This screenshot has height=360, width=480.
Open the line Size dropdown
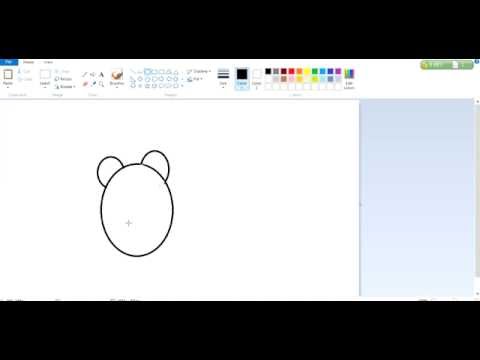point(223,78)
